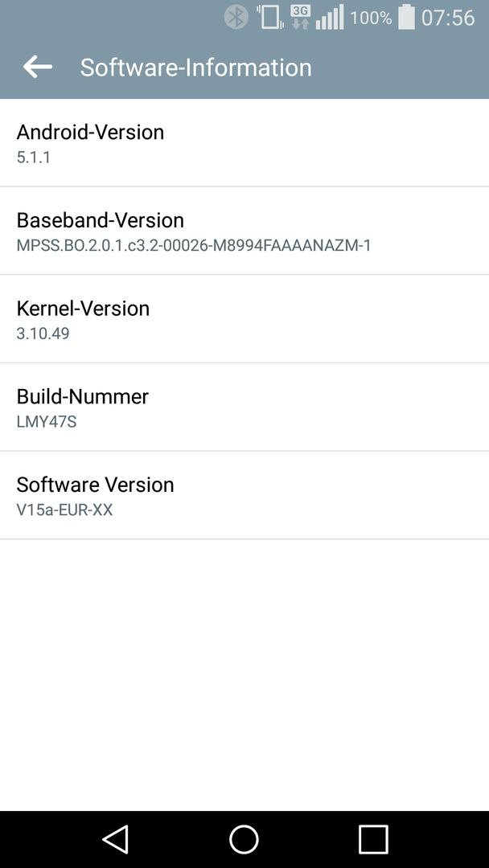Tap the 3G data indicator icon
The height and width of the screenshot is (868, 489).
(300, 17)
